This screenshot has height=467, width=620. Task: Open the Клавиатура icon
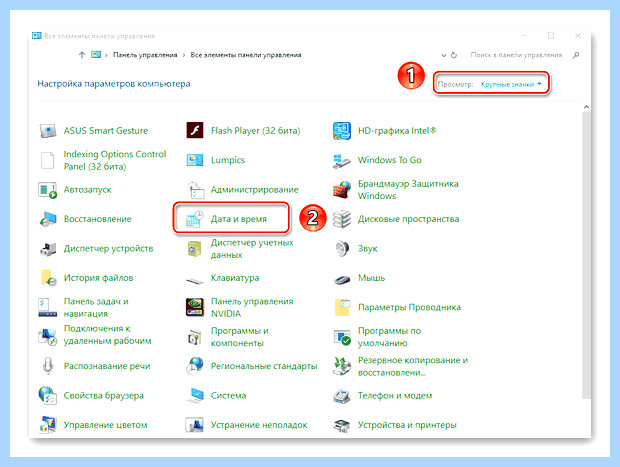(195, 281)
